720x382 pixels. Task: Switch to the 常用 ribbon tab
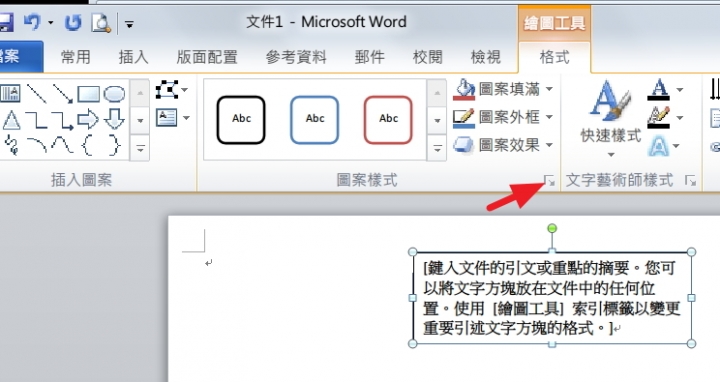click(x=76, y=57)
